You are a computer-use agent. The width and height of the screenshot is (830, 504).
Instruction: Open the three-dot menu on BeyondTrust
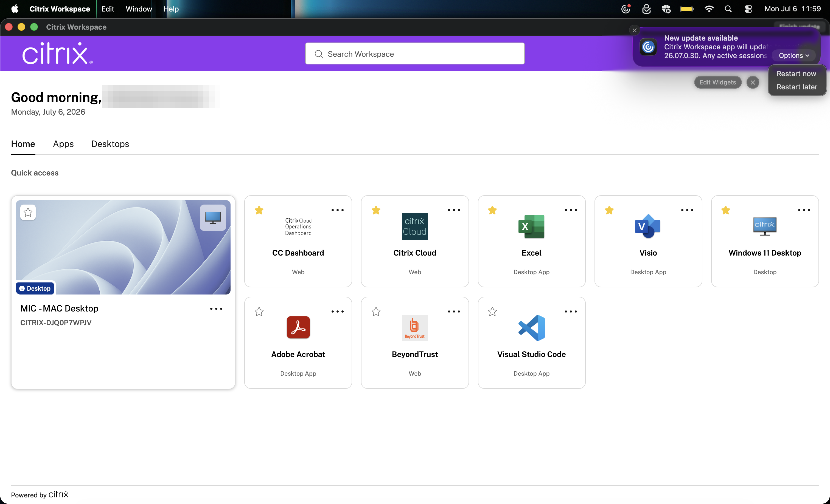pyautogui.click(x=454, y=311)
